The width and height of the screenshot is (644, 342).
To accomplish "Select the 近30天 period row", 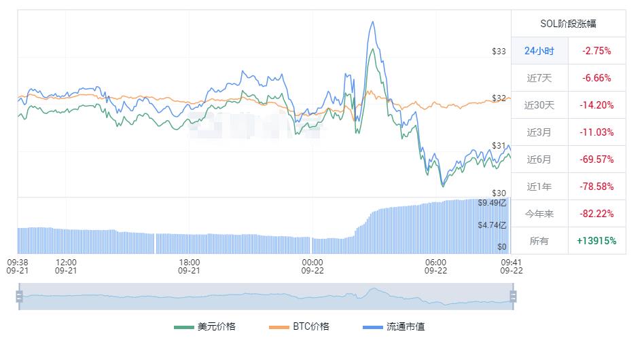I will click(539, 105).
